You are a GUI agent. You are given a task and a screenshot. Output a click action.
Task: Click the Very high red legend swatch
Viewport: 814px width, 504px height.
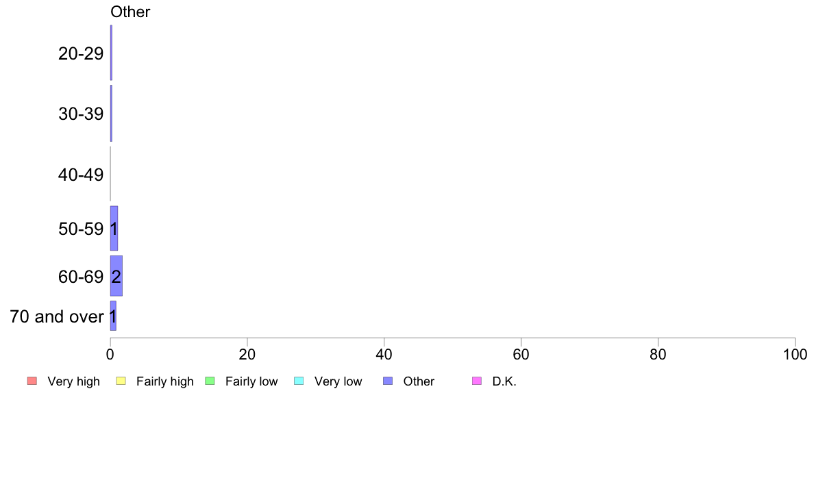click(x=32, y=381)
